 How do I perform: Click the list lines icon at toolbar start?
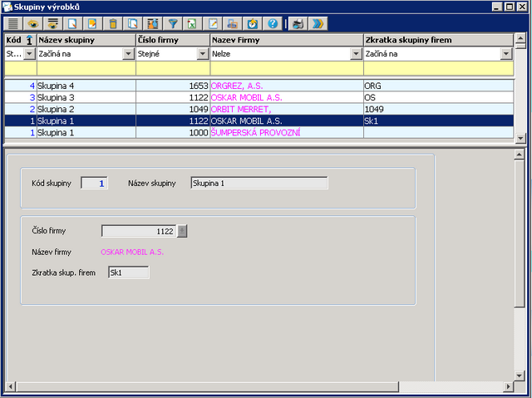pos(12,23)
